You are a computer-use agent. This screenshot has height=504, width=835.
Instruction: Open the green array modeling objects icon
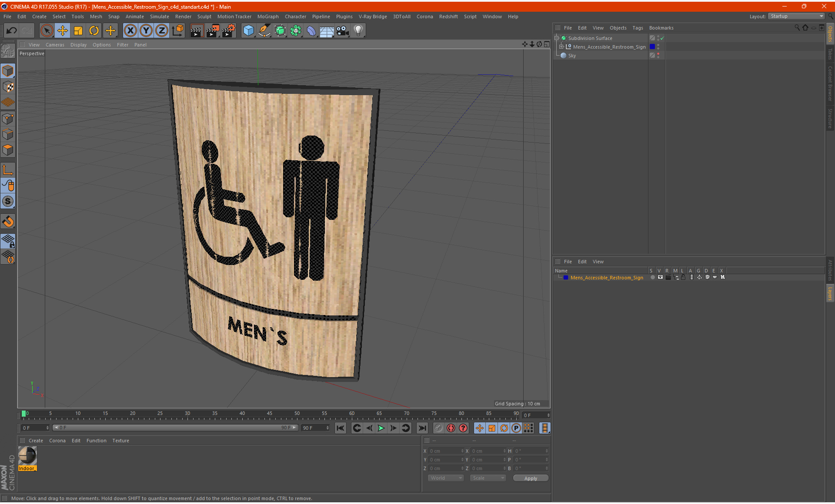point(296,30)
